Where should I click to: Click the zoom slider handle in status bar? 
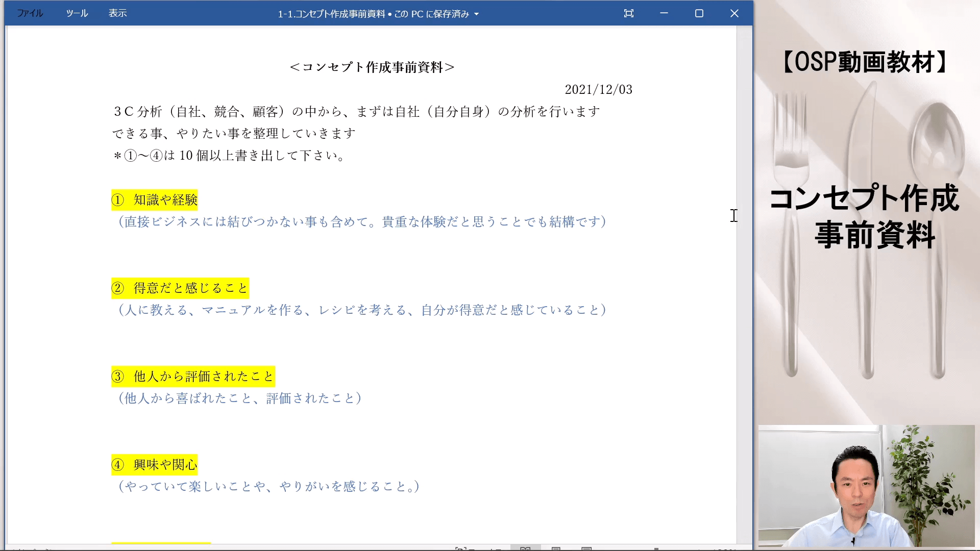pos(656,549)
